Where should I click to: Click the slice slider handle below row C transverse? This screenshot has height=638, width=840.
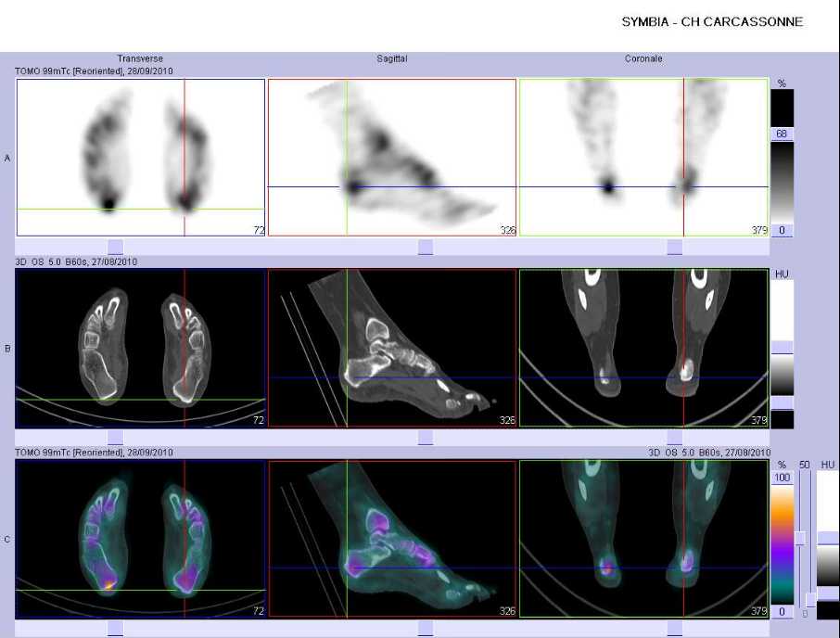coord(116,629)
